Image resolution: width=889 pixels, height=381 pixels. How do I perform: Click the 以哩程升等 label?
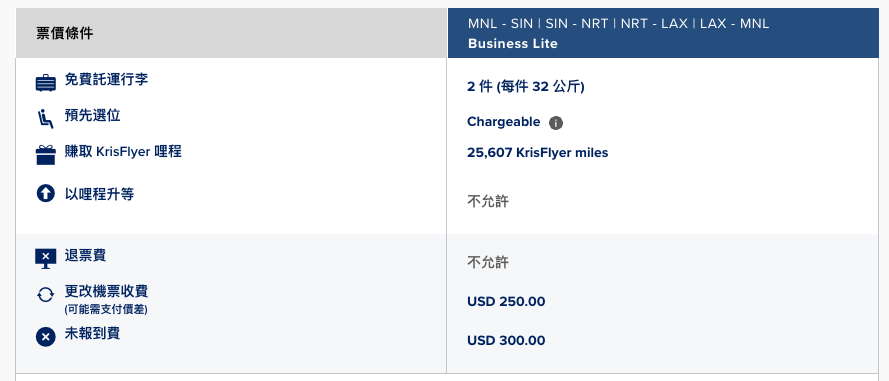coord(99,194)
